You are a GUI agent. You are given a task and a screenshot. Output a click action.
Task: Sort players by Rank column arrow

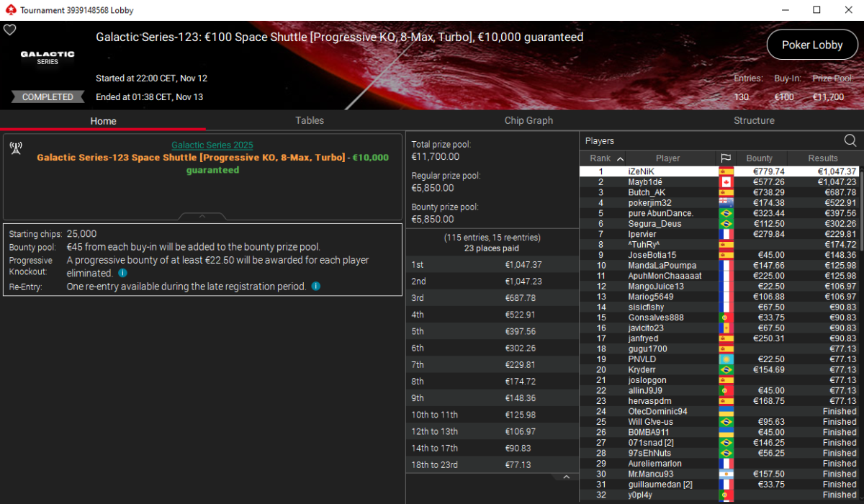click(621, 158)
